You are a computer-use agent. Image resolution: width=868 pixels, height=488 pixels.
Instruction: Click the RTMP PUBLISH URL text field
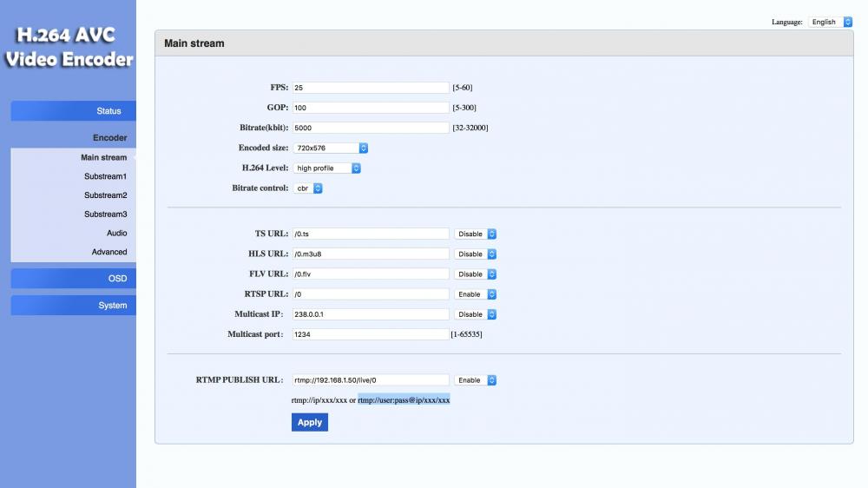(371, 380)
